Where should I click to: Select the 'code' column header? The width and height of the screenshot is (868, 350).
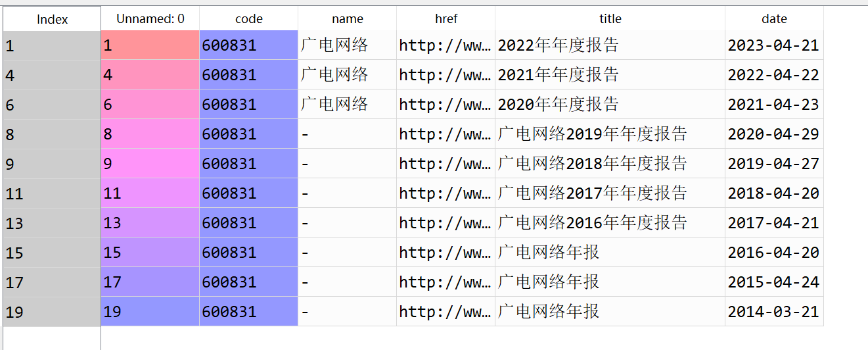click(249, 19)
